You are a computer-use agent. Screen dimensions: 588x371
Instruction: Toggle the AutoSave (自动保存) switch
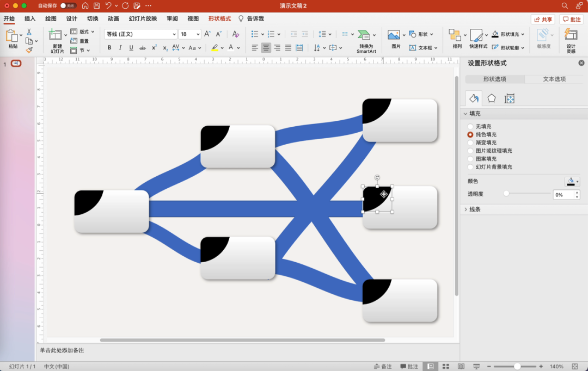tap(68, 5)
